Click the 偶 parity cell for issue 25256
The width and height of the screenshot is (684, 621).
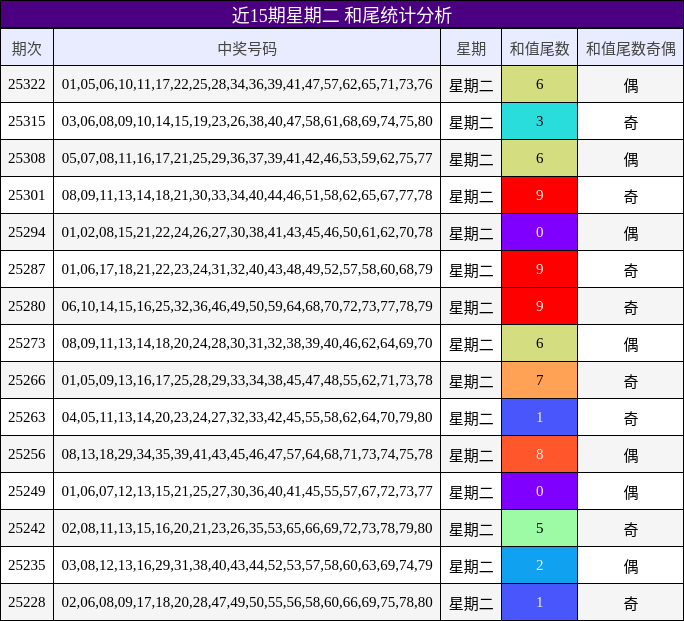[x=630, y=454]
